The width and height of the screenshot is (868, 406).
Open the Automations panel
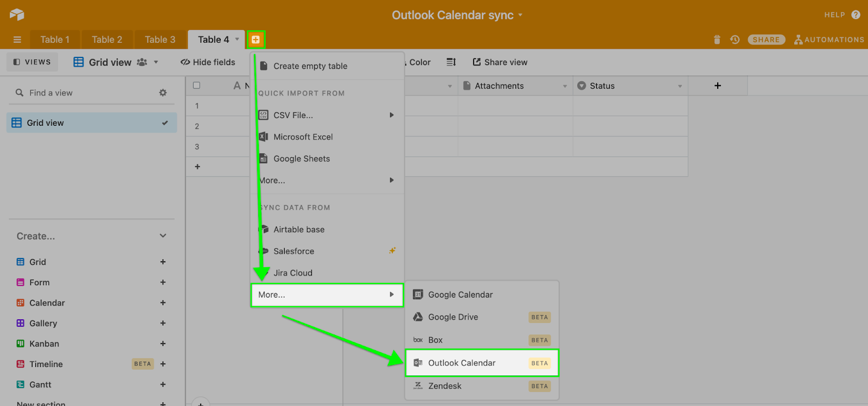(829, 40)
